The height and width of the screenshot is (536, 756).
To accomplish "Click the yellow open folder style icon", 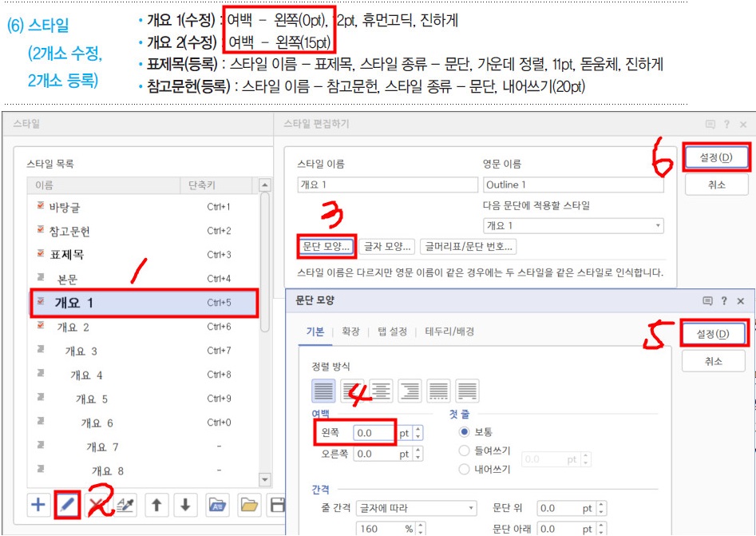I will click(249, 505).
